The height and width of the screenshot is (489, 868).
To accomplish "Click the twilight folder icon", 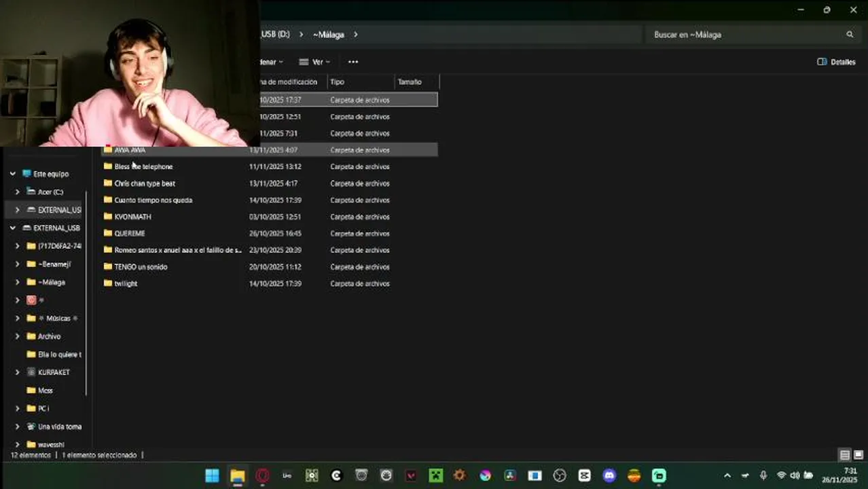I will (x=108, y=283).
